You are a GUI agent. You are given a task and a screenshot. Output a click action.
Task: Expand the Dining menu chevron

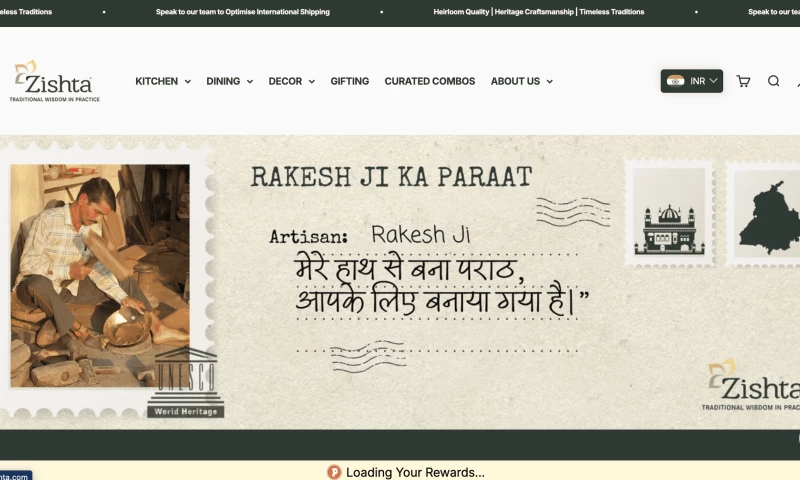(250, 82)
